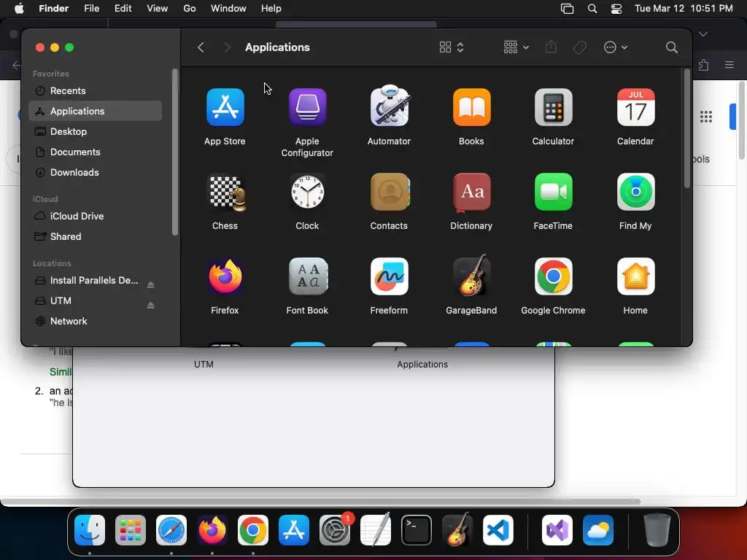Screen dimensions: 747x560
Task: Click the browser window horizontal scrollbar
Action: point(321,502)
